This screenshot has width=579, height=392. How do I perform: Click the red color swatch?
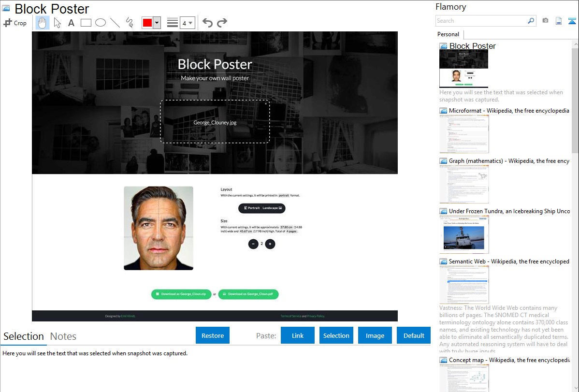tap(147, 23)
